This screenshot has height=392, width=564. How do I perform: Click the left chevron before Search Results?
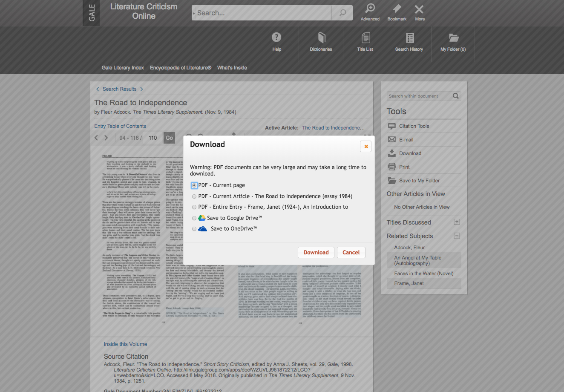(98, 89)
